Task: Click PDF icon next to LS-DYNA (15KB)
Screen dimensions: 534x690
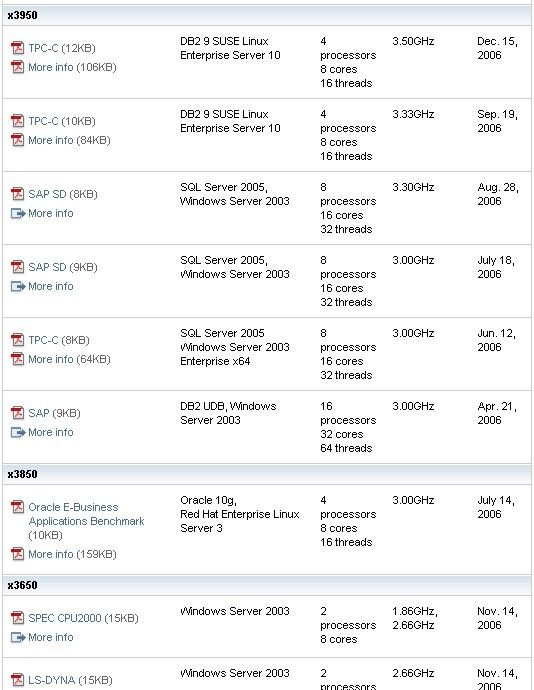Action: (18, 680)
